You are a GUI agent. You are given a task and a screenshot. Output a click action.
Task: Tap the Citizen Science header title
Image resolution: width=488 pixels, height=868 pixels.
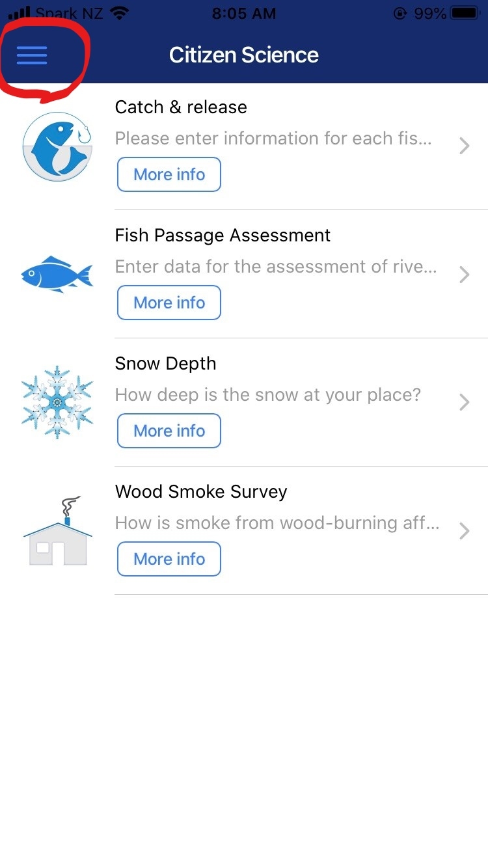[x=244, y=55]
